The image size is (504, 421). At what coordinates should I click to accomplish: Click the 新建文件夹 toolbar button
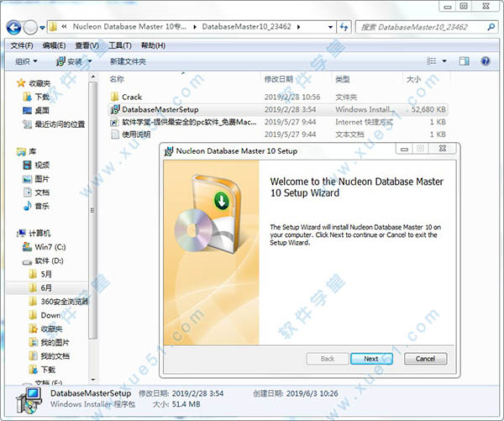click(x=128, y=61)
